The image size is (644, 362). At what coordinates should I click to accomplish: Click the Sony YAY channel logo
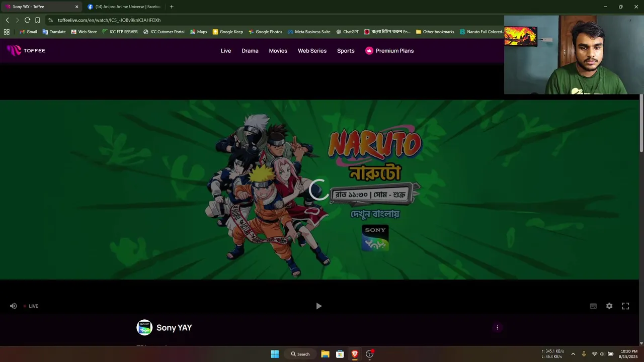pos(144,327)
